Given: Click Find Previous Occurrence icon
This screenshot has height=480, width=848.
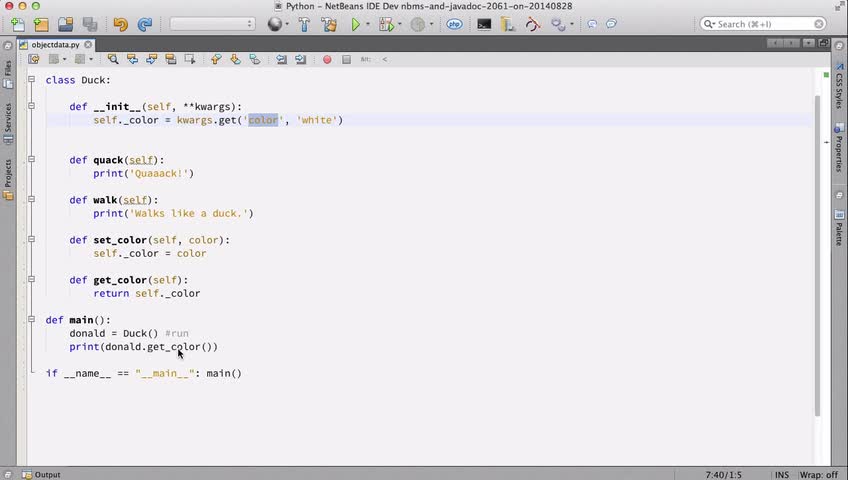Looking at the screenshot, I should [x=132, y=59].
